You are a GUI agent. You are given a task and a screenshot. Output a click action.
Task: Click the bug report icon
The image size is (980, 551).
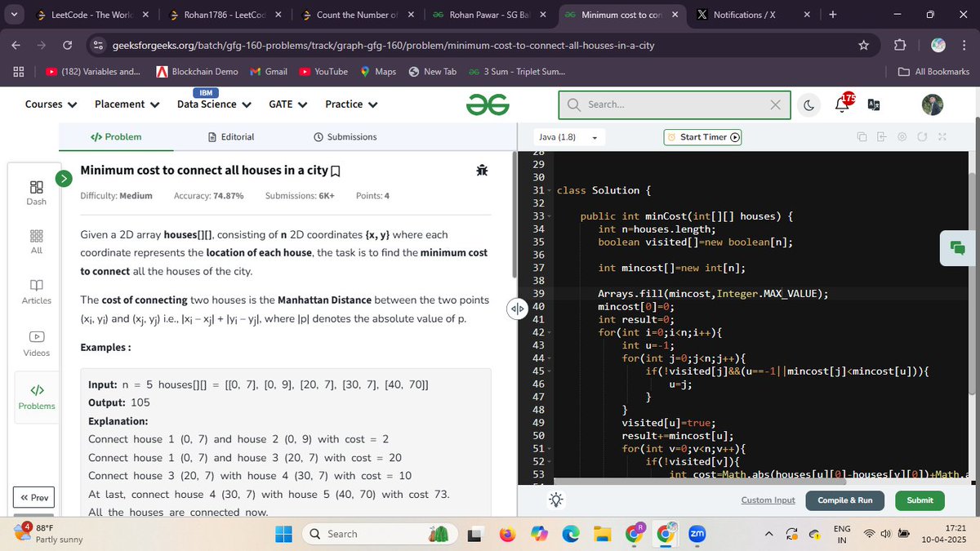tap(482, 171)
